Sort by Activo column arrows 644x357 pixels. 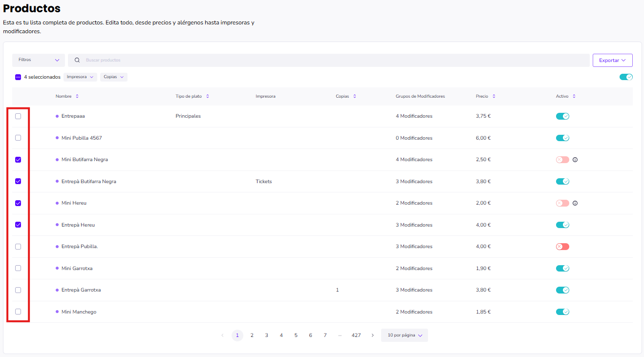(x=574, y=96)
